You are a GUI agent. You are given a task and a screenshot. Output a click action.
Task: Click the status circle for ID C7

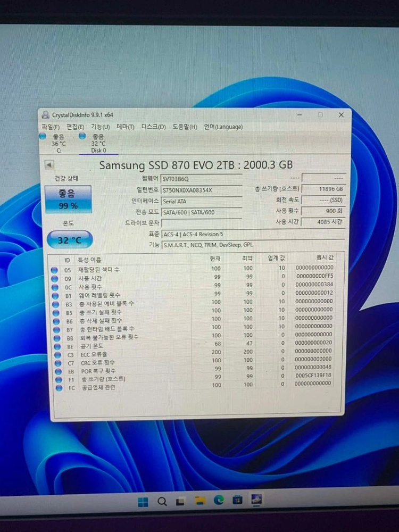click(58, 363)
